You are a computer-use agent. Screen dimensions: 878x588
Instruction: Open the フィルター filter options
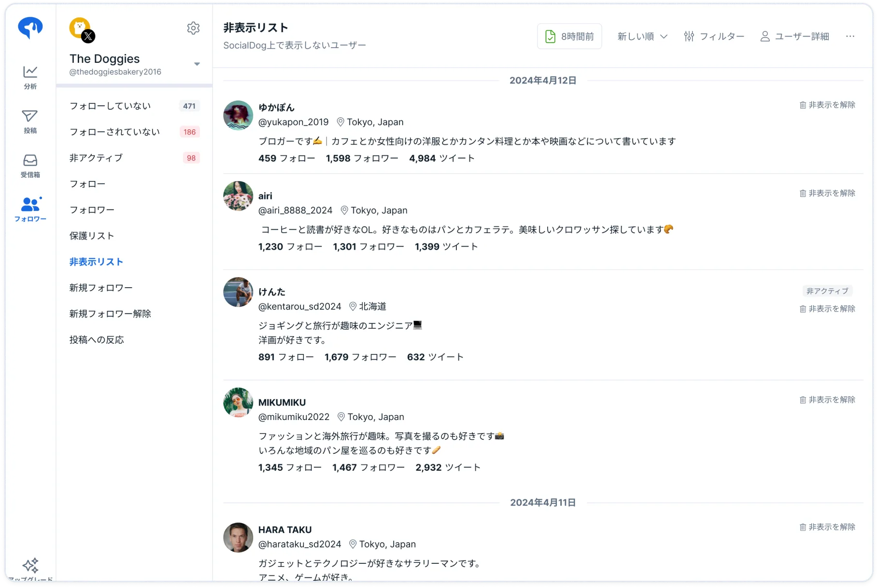point(714,36)
